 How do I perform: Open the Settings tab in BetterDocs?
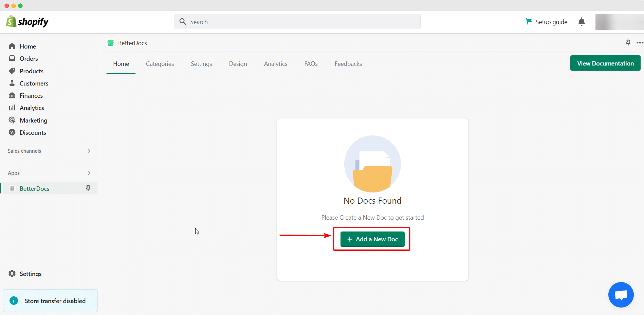point(201,64)
